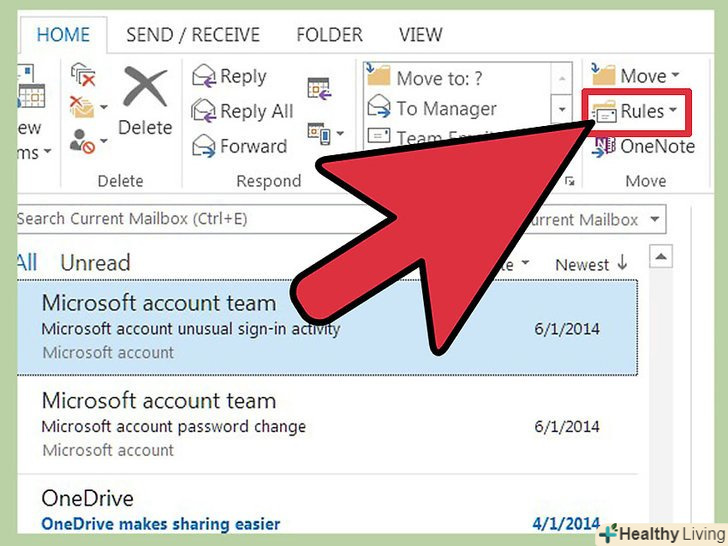The height and width of the screenshot is (546, 728).
Task: Open the Rules dropdown
Action: (635, 111)
